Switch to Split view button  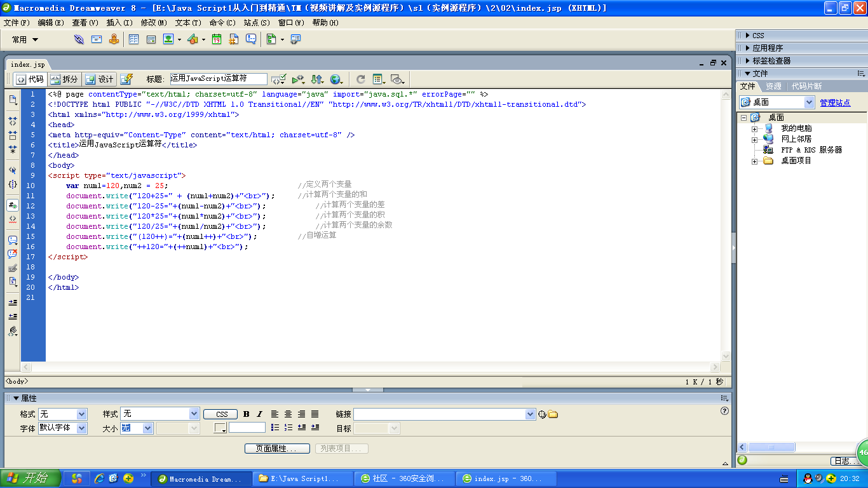click(64, 79)
